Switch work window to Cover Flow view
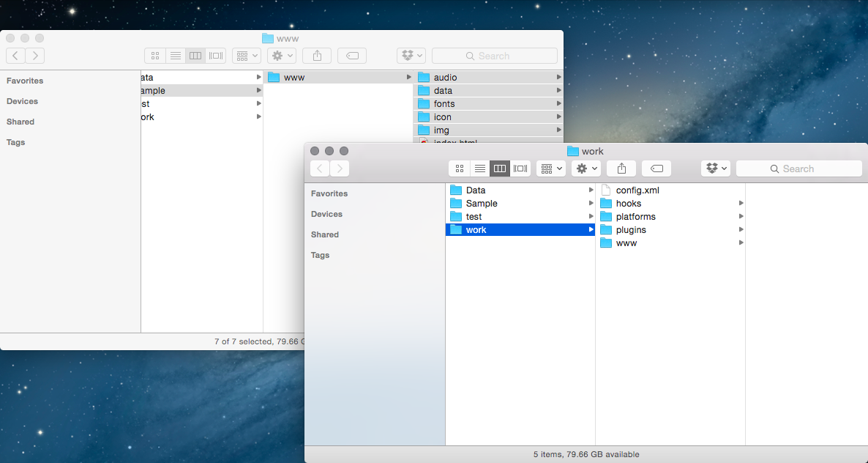The width and height of the screenshot is (868, 463). [520, 168]
